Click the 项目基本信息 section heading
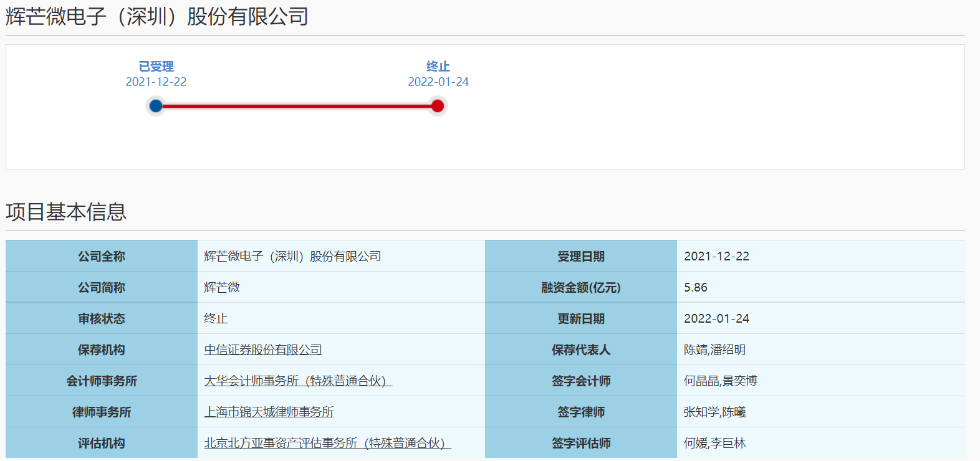This screenshot has width=980, height=461. [66, 212]
